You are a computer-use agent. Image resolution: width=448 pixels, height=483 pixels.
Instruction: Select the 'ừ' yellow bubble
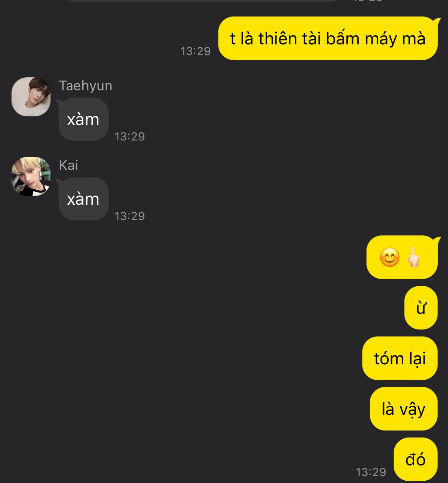coord(421,308)
